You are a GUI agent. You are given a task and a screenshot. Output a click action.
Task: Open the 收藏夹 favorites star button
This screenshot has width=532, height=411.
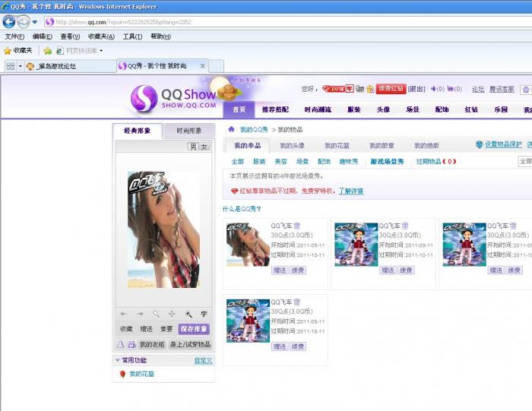pos(18,51)
